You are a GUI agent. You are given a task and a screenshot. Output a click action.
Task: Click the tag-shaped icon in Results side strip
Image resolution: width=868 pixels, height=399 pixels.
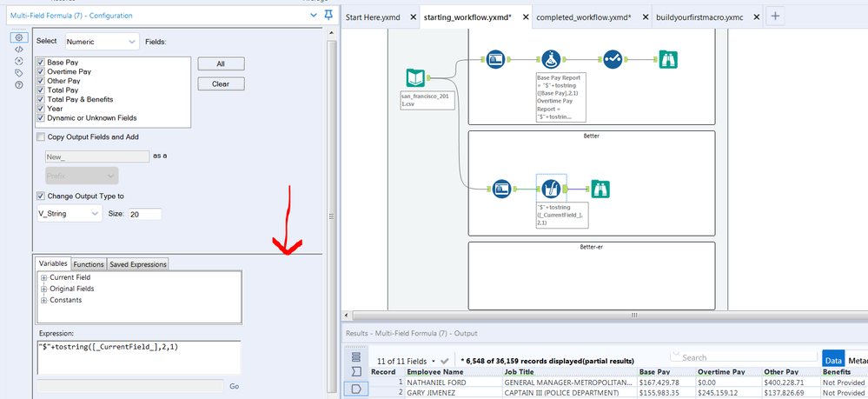356,389
